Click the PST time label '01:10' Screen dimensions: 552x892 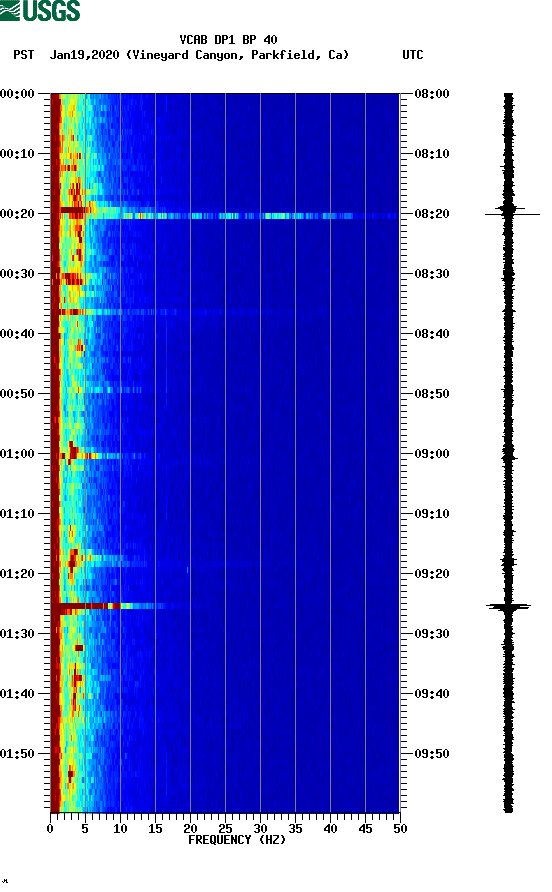pyautogui.click(x=17, y=514)
